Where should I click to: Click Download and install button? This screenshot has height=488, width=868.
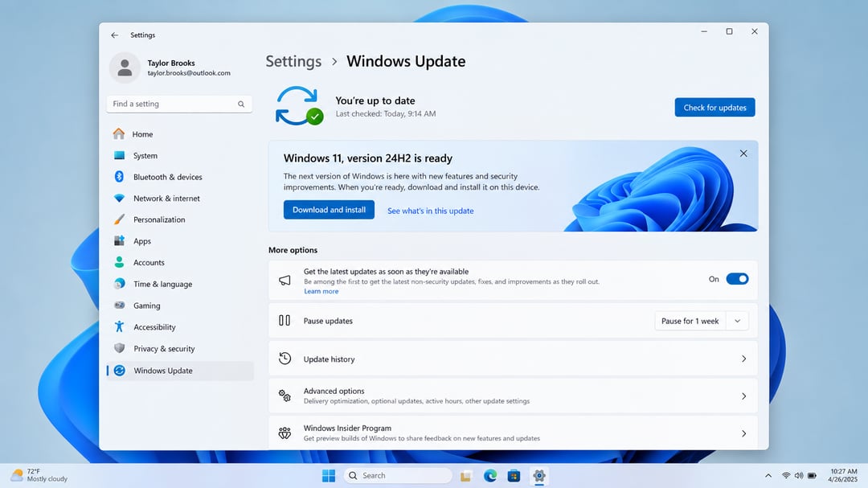tap(329, 210)
